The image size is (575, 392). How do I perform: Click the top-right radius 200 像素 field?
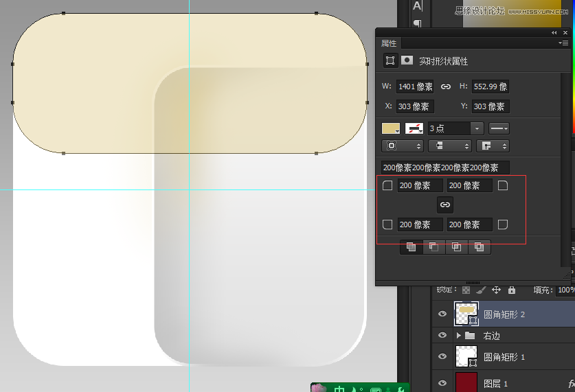pyautogui.click(x=469, y=185)
